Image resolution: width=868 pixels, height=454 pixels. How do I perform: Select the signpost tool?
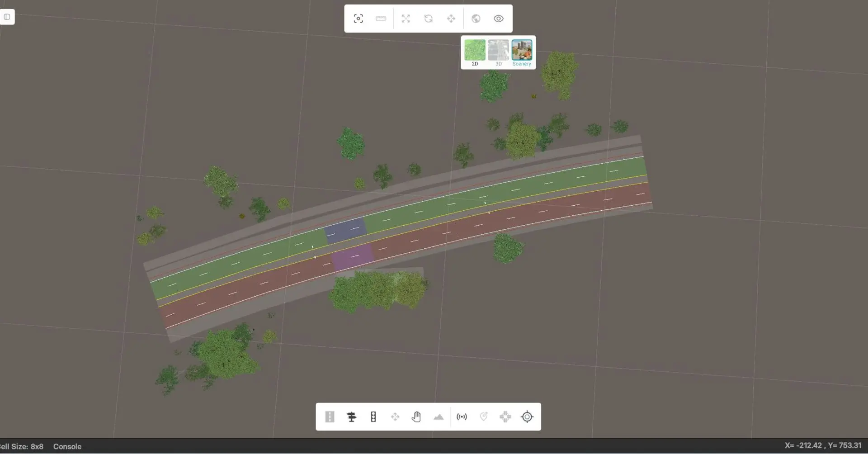351,416
